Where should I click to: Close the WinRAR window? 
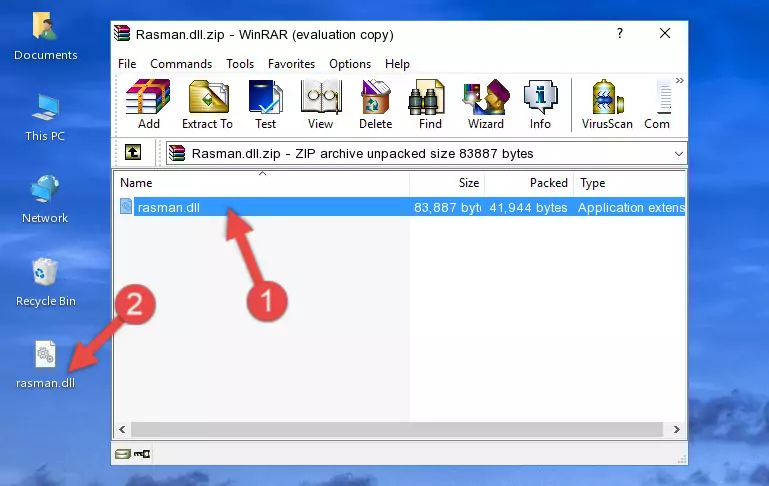click(665, 33)
